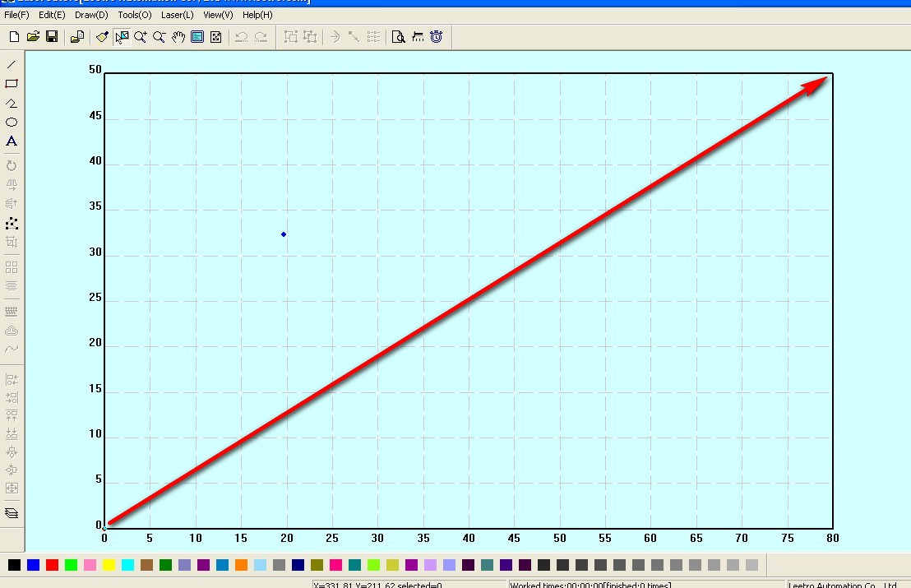Click the Zoom In magnifier icon
This screenshot has width=911, height=588.
pos(141,36)
